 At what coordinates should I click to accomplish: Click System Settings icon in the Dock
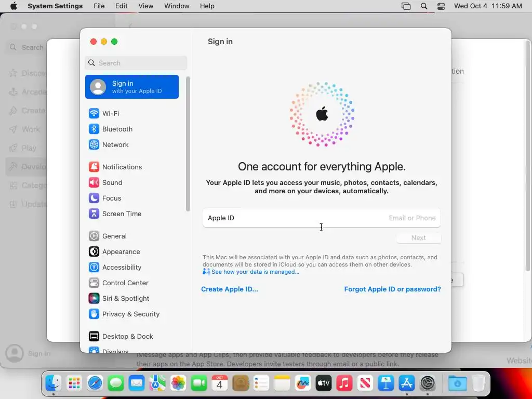pos(428,383)
